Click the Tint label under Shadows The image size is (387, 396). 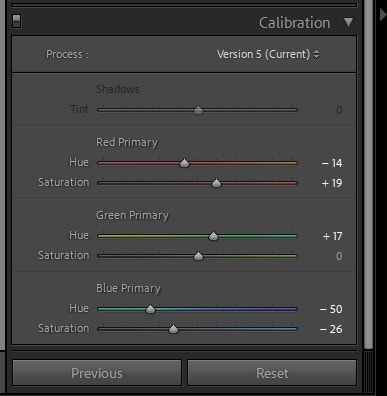[x=79, y=109]
